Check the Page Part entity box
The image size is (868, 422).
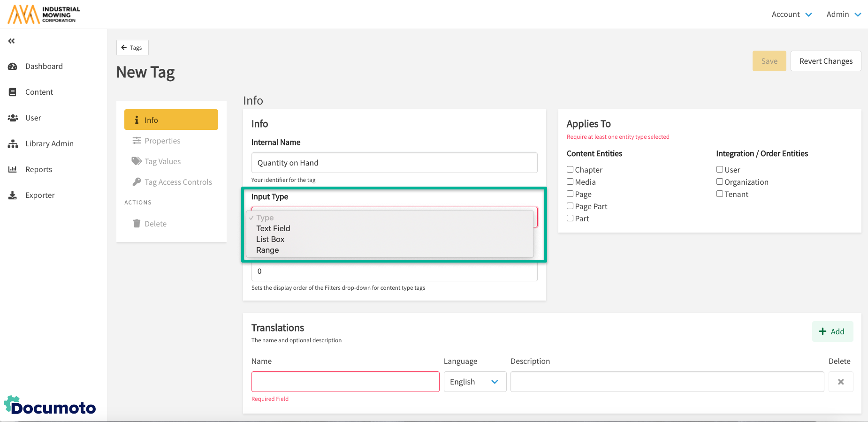click(570, 206)
